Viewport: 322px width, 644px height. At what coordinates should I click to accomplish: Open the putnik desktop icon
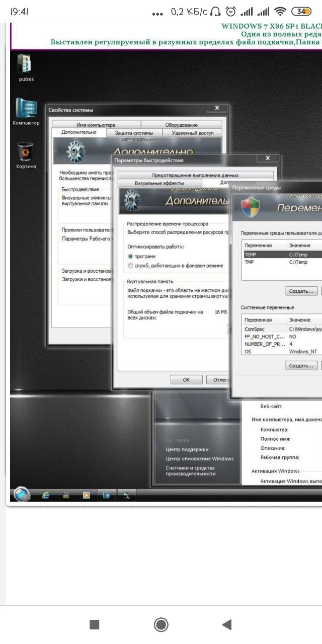point(26,67)
